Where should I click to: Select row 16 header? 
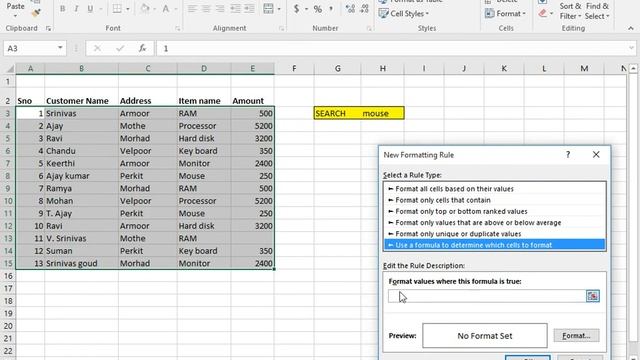pyautogui.click(x=8, y=276)
